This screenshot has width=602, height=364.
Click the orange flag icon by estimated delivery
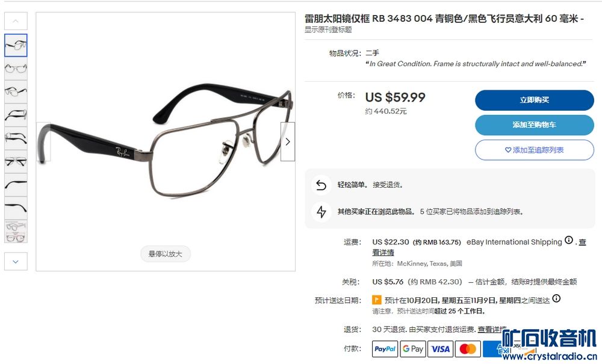point(377,300)
